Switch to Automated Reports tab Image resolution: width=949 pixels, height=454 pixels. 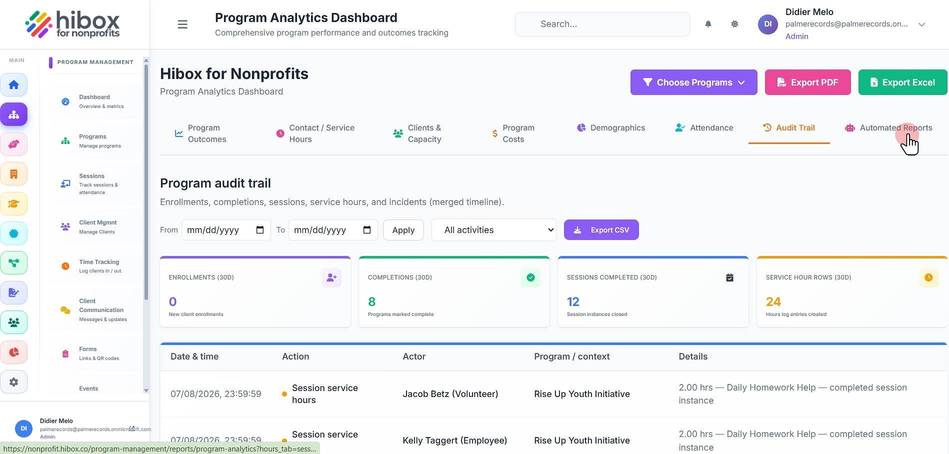click(x=888, y=128)
